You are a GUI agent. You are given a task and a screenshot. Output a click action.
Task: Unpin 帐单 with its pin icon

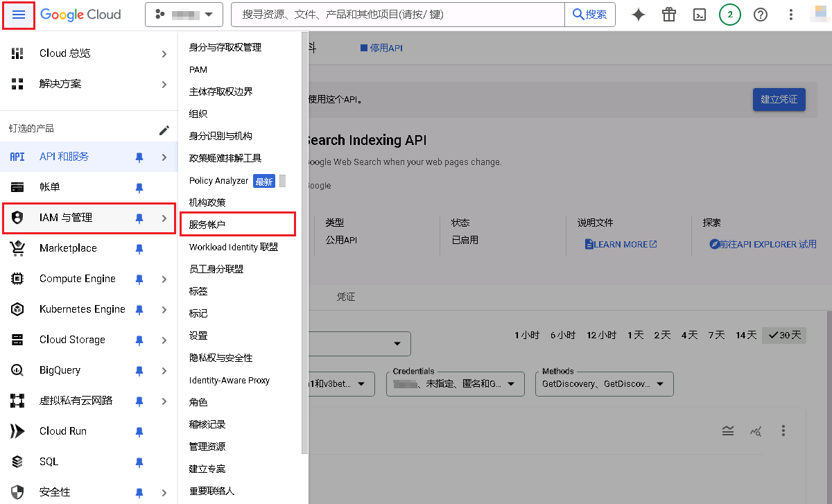[139, 188]
